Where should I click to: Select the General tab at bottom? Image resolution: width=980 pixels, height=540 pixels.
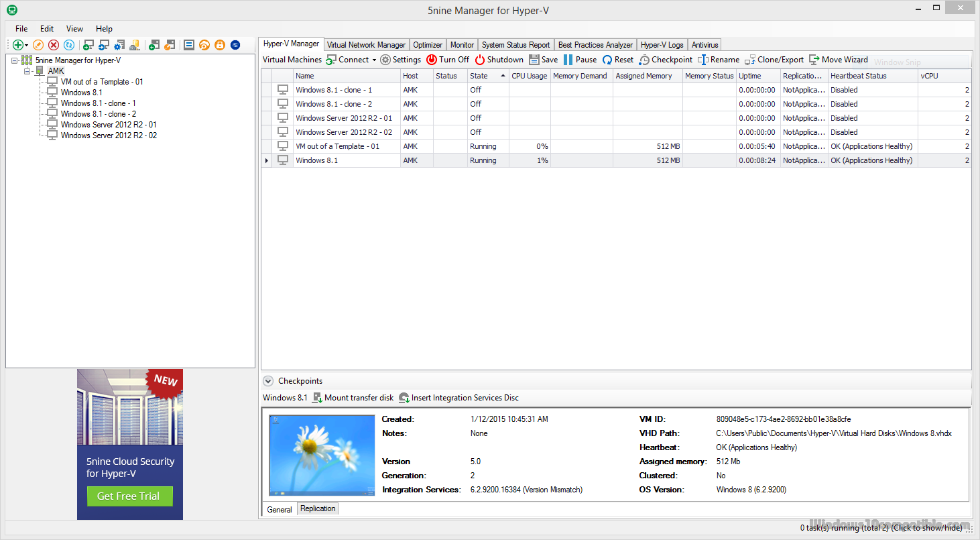280,509
